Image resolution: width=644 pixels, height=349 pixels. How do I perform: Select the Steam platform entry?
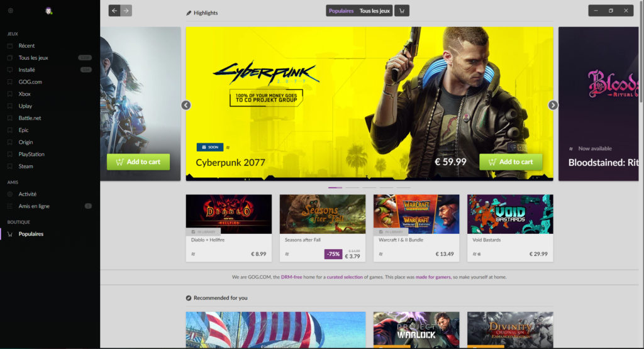tap(25, 166)
